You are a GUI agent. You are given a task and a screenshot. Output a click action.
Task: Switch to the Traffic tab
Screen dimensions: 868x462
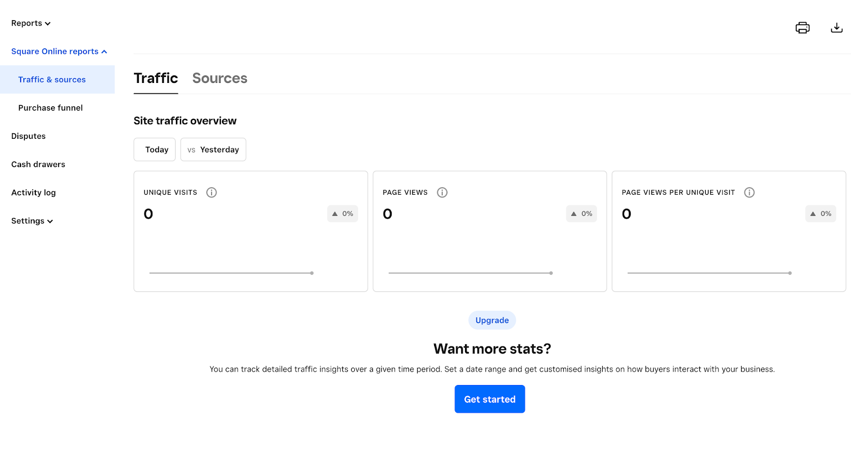156,79
